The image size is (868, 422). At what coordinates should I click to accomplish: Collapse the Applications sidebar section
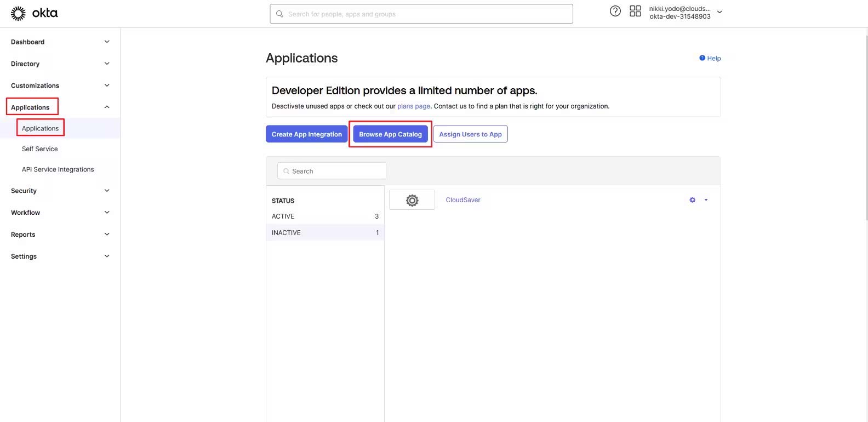click(x=107, y=107)
